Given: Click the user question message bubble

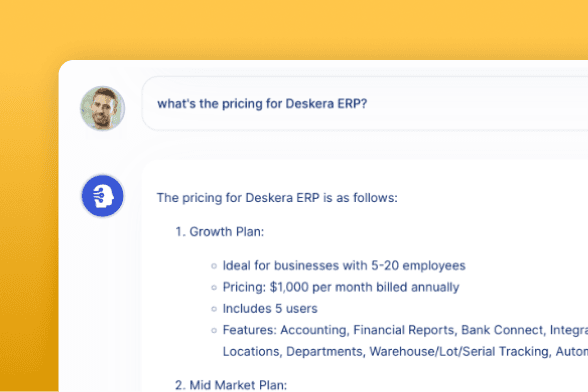Looking at the screenshot, I should point(365,104).
